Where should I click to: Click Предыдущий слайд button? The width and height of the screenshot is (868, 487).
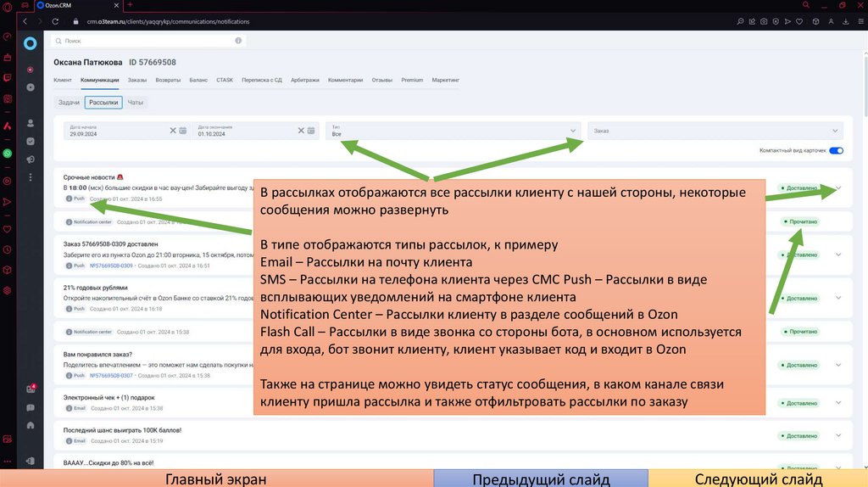click(x=541, y=479)
